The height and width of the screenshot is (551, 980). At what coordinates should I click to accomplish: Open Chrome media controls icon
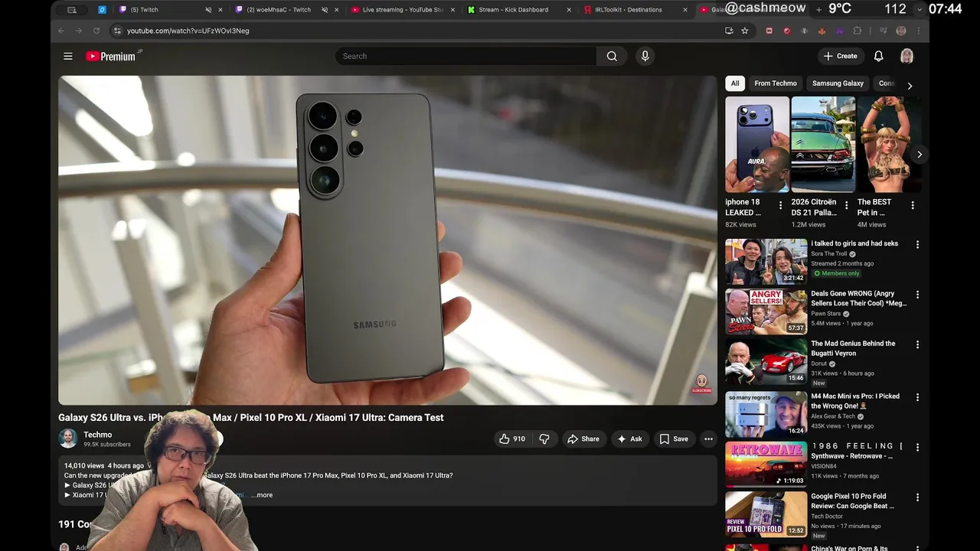[x=883, y=31]
